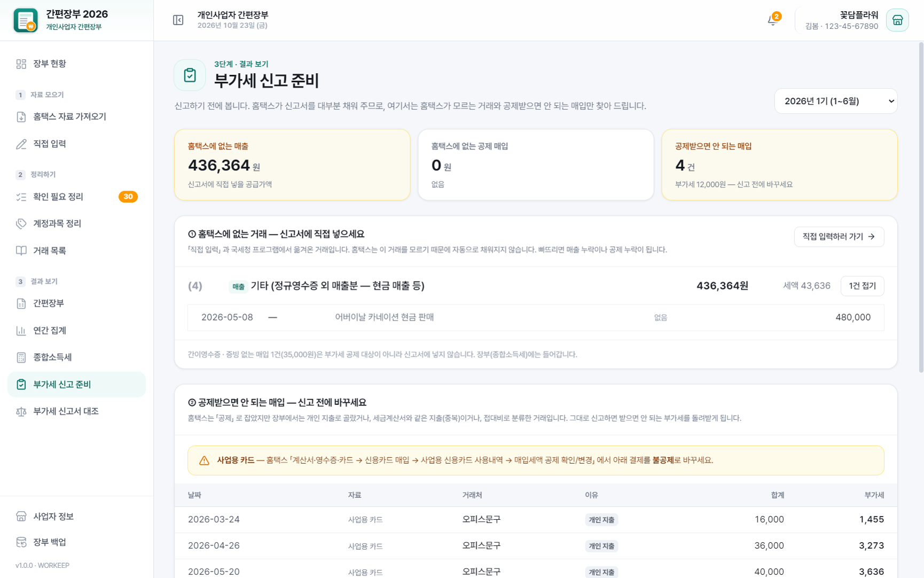Open notifications bell with 2 badge
Screen dimensions: 924x578
coord(773,20)
